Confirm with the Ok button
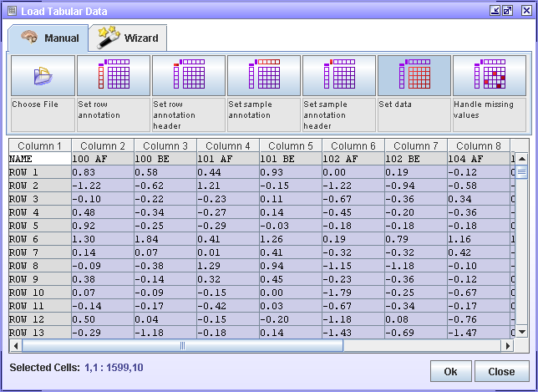538x392 pixels. tap(451, 371)
